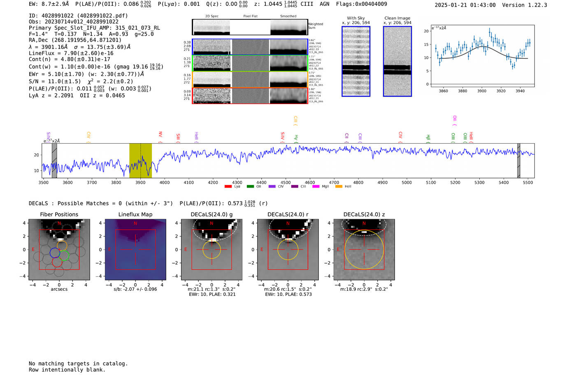Click the red SiII line marker
Image resolution: width=576 pixels, height=392 pixels.
tap(178, 138)
